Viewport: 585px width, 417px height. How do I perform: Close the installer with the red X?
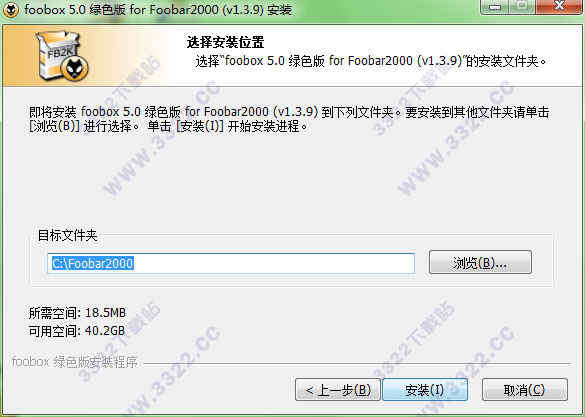559,6
